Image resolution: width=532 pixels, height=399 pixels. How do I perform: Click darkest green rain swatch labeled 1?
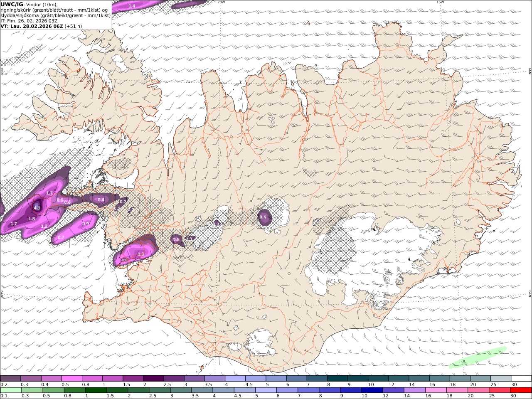pyautogui.click(x=96, y=390)
